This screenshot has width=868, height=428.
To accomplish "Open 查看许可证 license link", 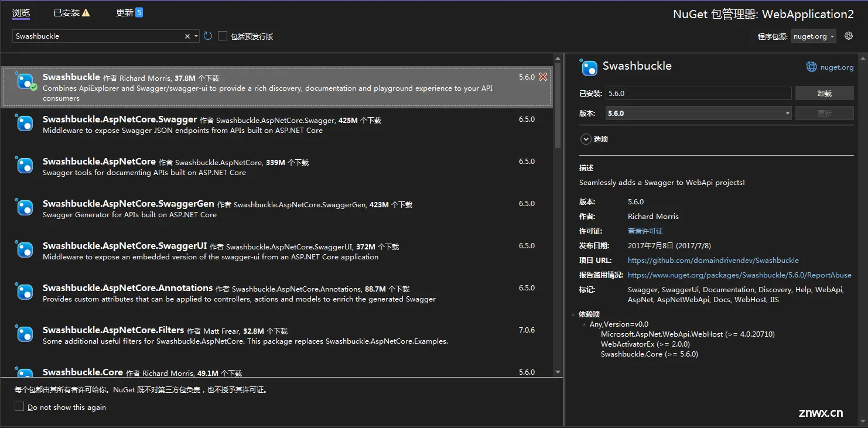I will [645, 231].
